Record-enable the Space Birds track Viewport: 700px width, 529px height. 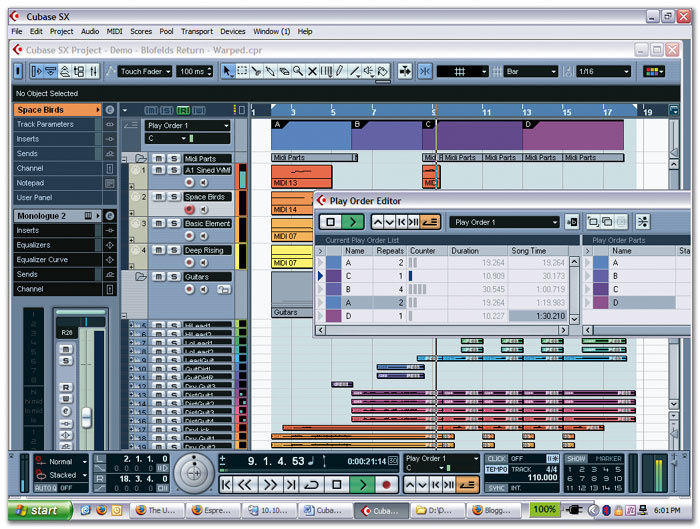(x=189, y=209)
